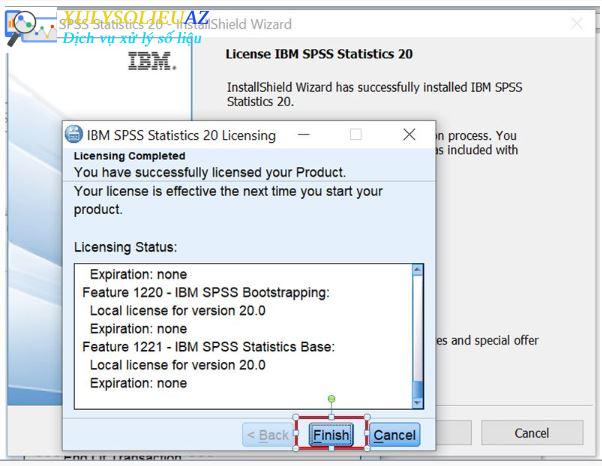This screenshot has height=466, width=602.
Task: Click the licensing status scroll up arrow
Action: point(417,270)
